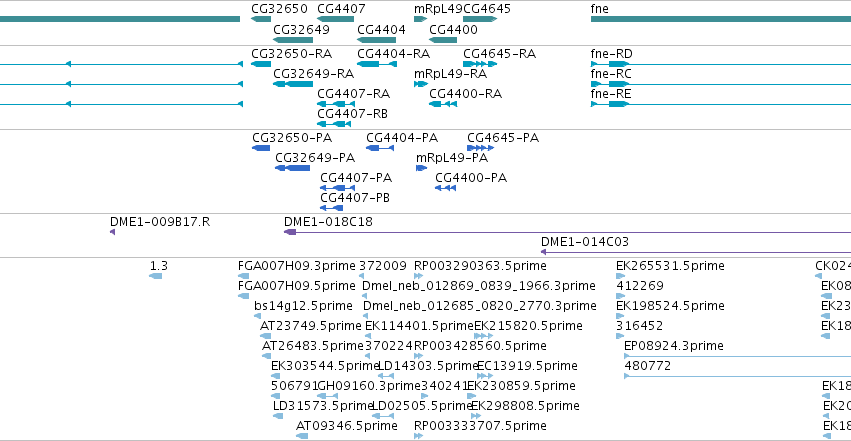Click the CG4645 gene label

[x=487, y=9]
